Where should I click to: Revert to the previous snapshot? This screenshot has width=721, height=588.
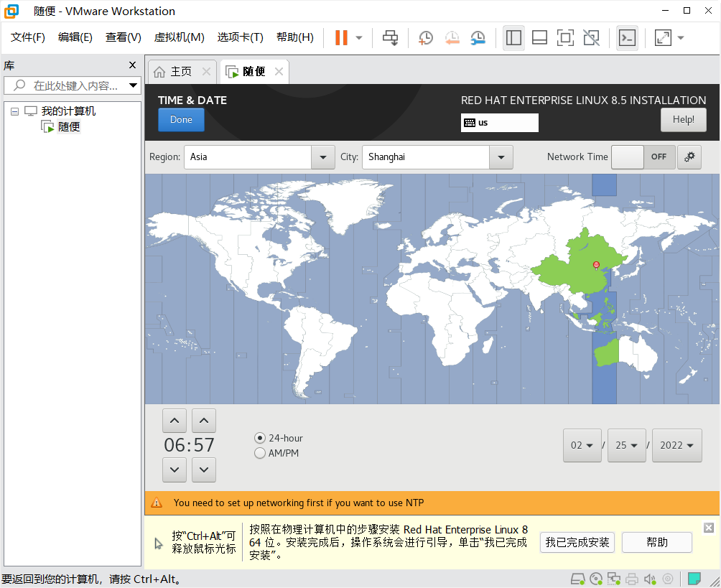pyautogui.click(x=452, y=38)
